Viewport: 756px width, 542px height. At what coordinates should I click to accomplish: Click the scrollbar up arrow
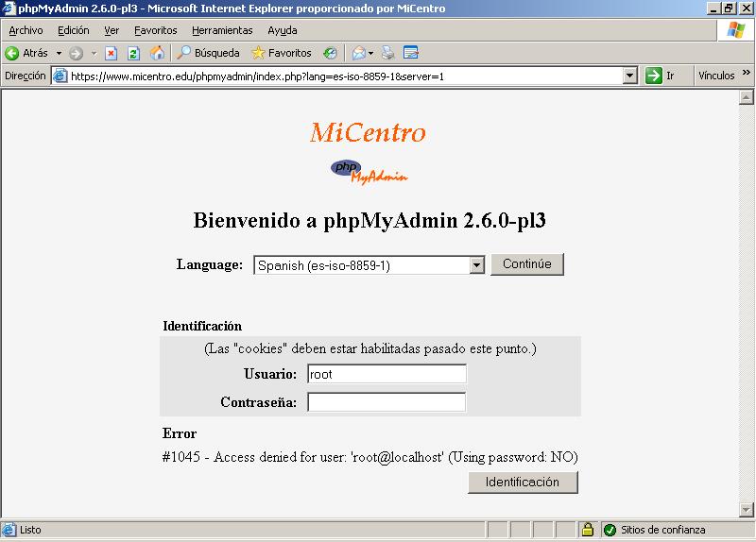tap(746, 97)
